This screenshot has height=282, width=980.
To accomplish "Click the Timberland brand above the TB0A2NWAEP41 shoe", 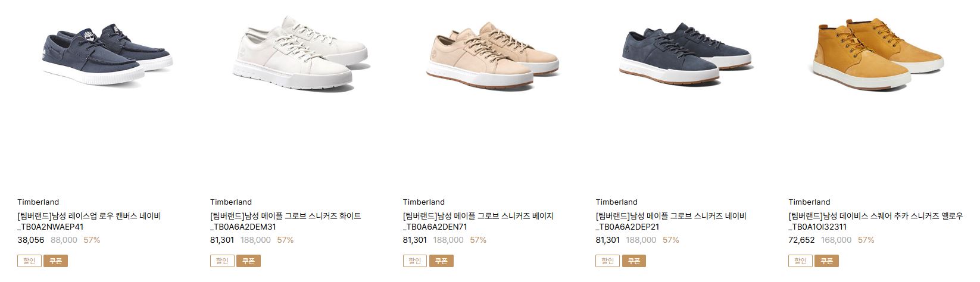I will [x=38, y=202].
